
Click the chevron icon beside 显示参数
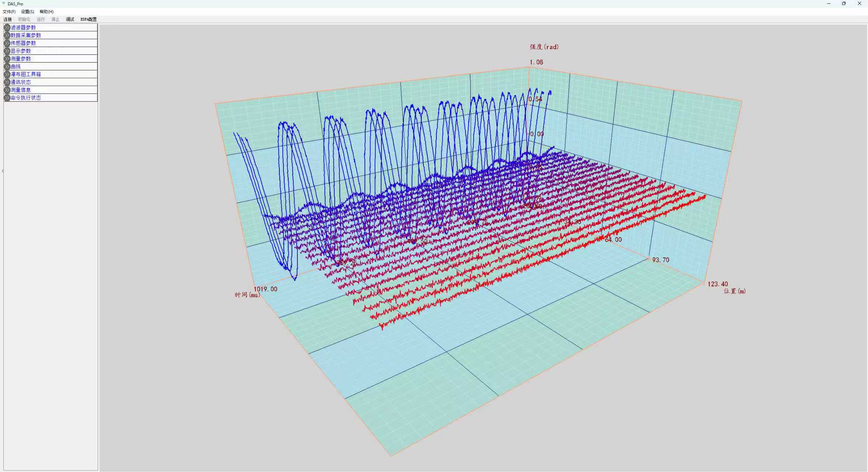(7, 51)
